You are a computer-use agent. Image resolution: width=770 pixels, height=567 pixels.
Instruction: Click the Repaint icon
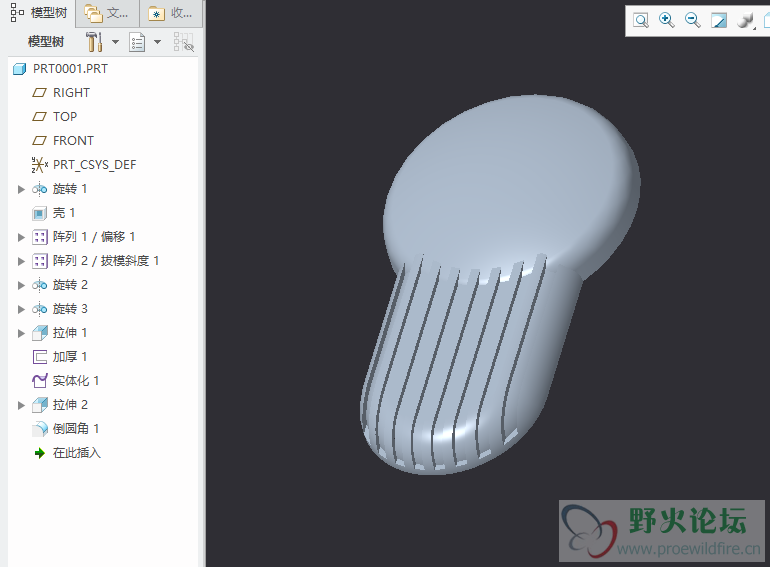pos(719,21)
